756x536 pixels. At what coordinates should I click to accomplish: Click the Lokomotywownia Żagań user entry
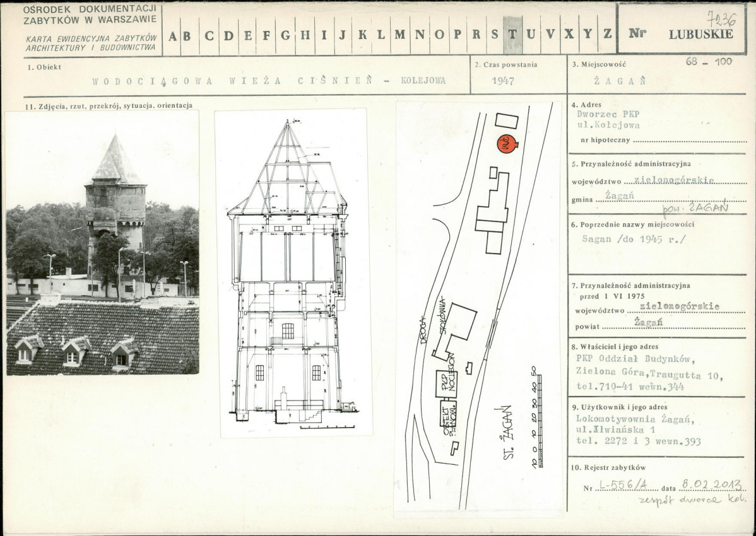635,420
